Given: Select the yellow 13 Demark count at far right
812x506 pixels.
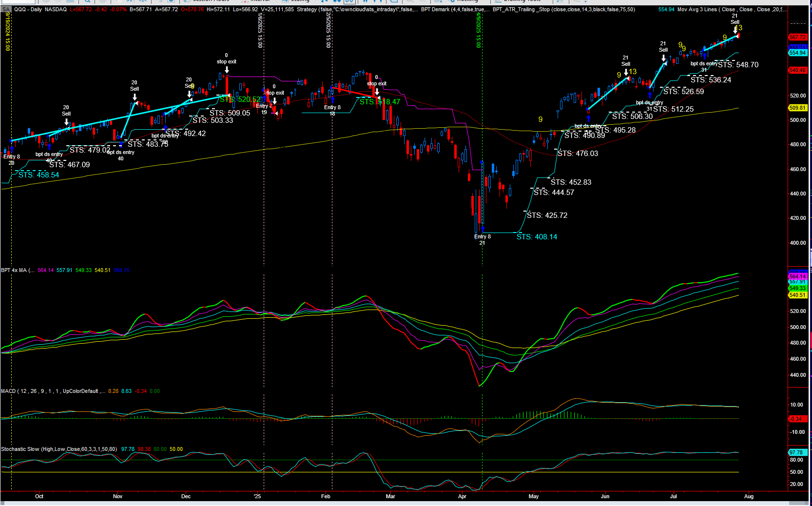Looking at the screenshot, I should tap(739, 28).
